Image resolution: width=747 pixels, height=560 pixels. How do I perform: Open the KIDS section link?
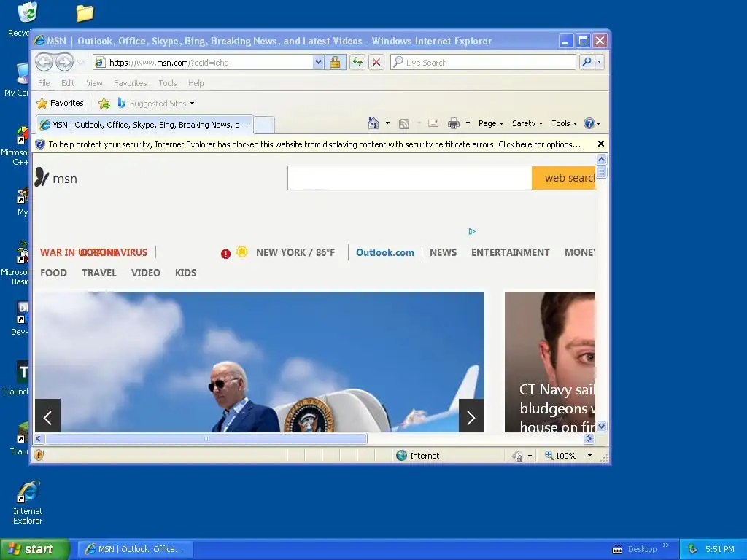pyautogui.click(x=186, y=273)
